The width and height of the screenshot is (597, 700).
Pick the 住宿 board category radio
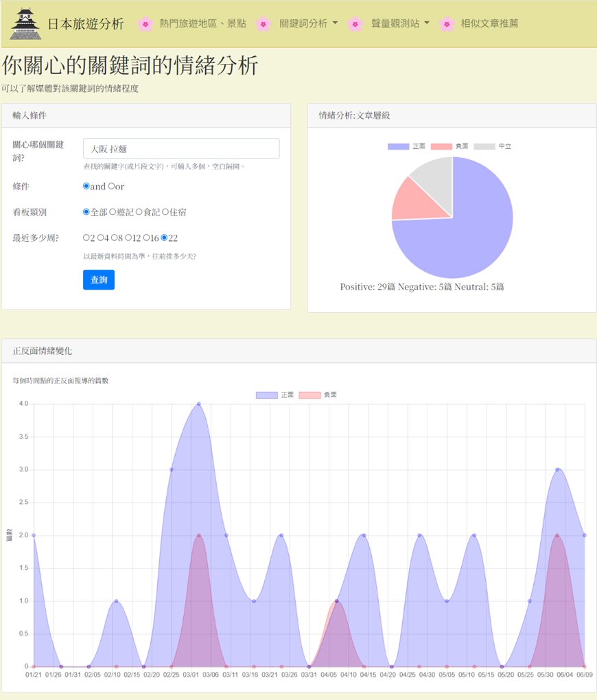(x=165, y=212)
